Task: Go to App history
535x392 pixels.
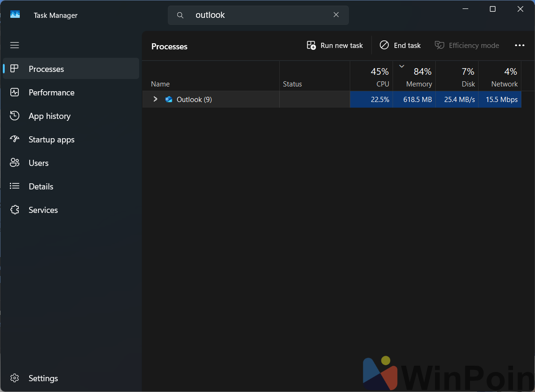Action: tap(71, 116)
